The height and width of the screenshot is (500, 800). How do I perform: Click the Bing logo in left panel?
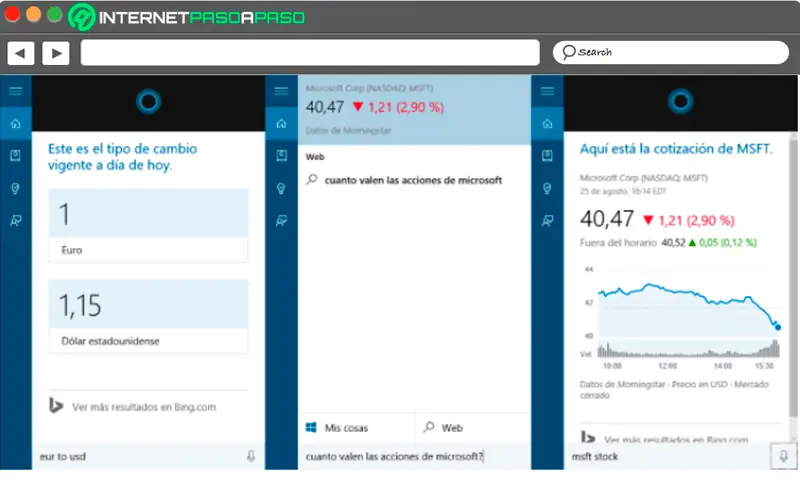[56, 406]
